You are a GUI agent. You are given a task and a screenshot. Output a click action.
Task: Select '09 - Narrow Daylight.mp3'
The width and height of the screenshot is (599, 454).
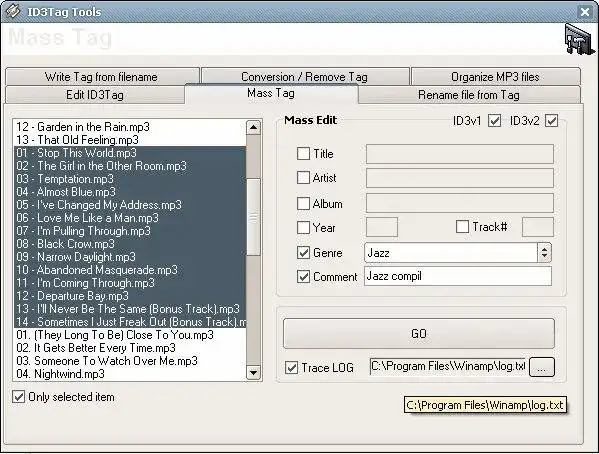(130, 257)
